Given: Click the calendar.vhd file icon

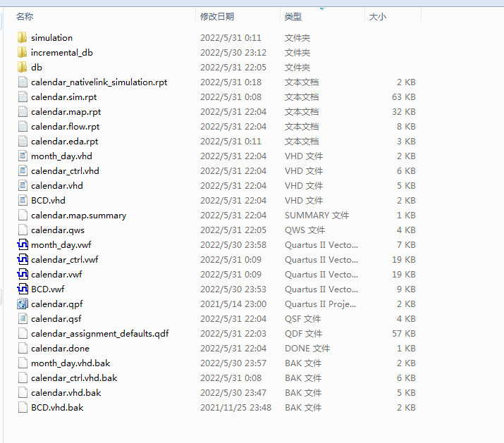Looking at the screenshot, I should tap(23, 185).
